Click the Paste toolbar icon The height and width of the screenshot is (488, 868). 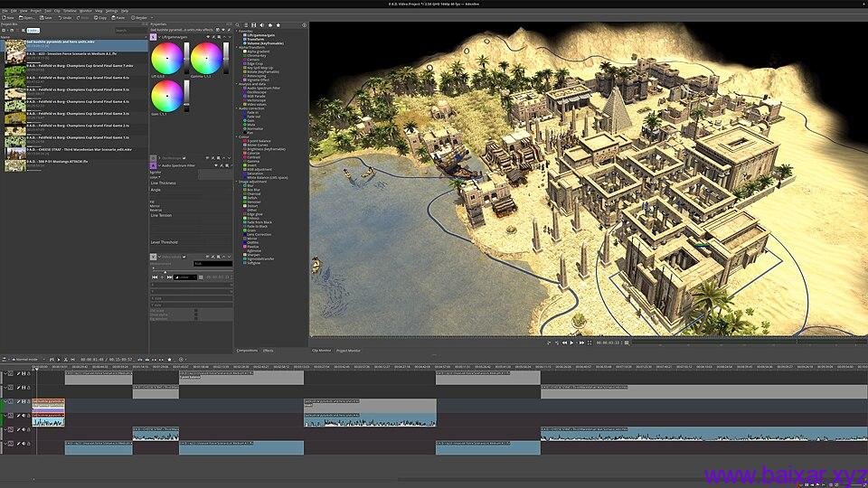[x=117, y=17]
